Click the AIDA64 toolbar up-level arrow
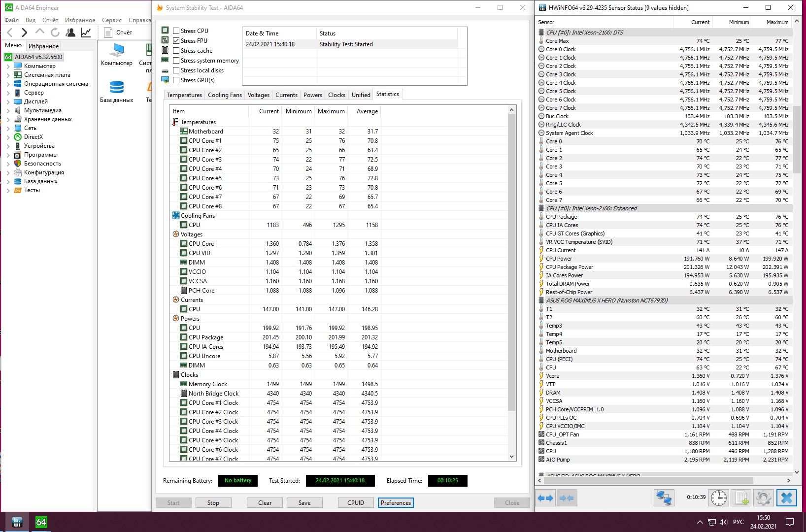This screenshot has width=806, height=532. [40, 32]
